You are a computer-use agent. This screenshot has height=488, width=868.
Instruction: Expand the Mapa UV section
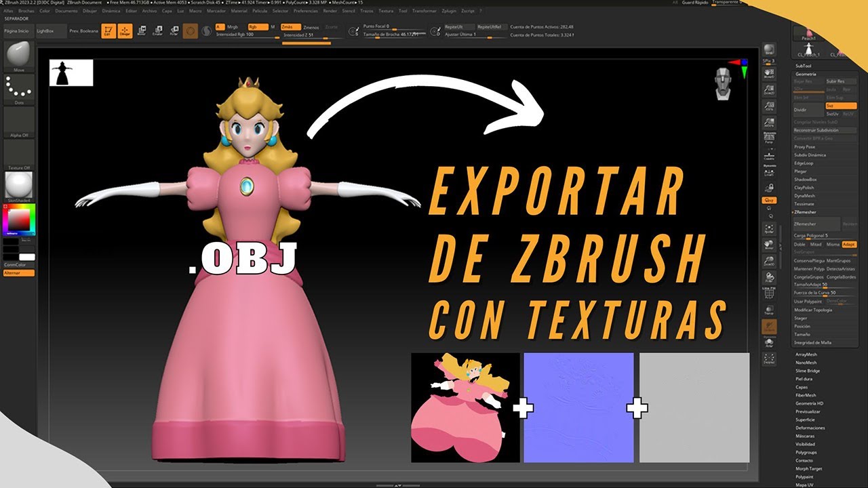(x=804, y=485)
